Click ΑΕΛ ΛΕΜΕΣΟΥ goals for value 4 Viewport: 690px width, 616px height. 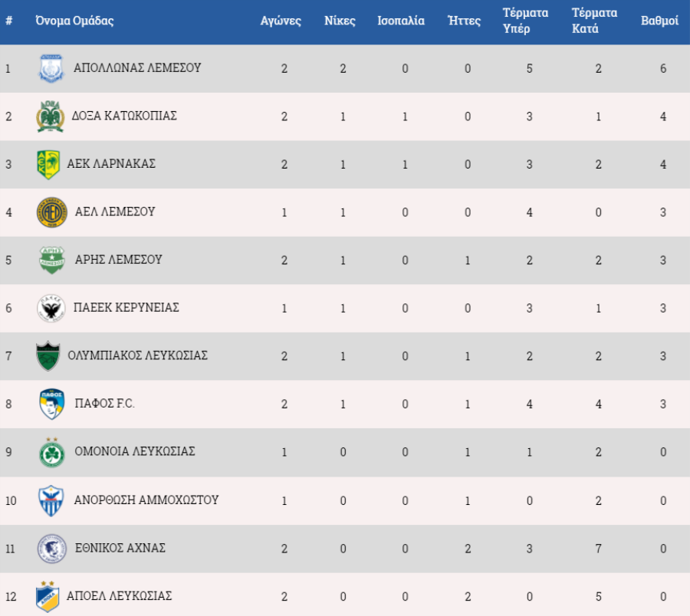pyautogui.click(x=529, y=212)
